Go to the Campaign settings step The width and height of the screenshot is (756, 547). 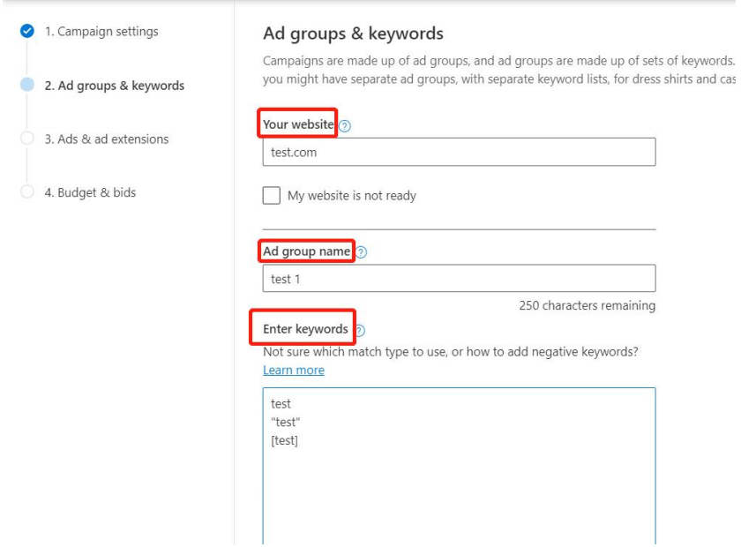pyautogui.click(x=101, y=32)
